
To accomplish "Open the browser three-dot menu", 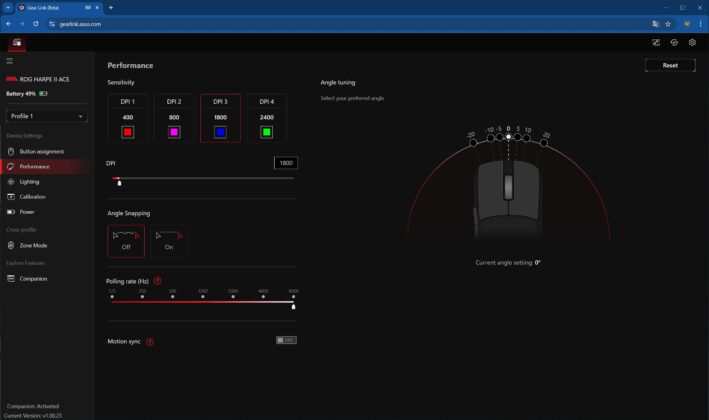I will [700, 24].
